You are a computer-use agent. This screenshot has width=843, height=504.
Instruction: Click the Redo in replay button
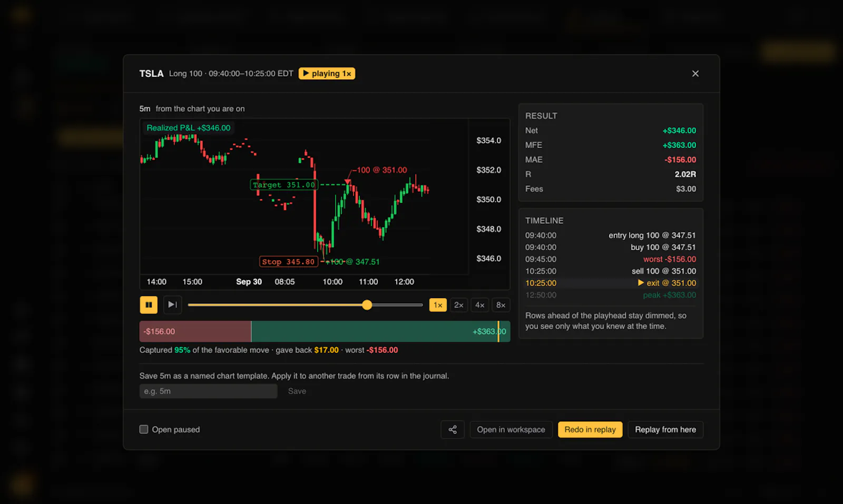point(590,430)
